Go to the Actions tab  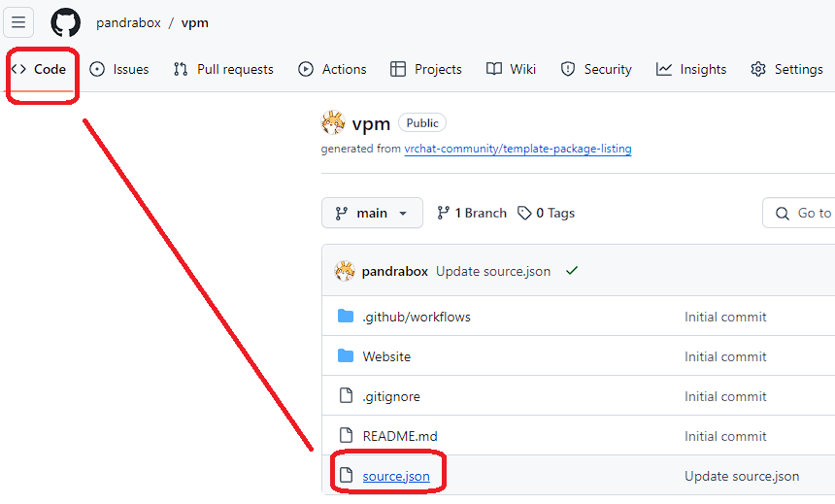tap(332, 69)
